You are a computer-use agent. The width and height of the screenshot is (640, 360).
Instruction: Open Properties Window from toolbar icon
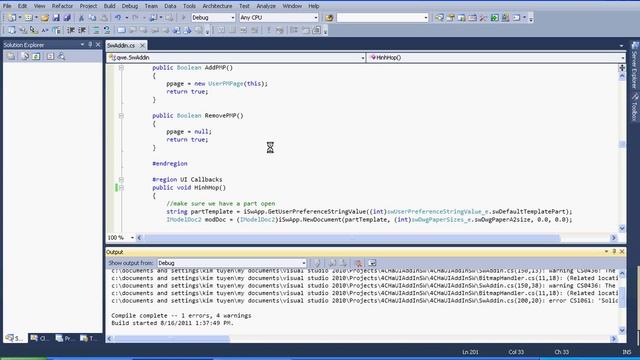coord(451,18)
